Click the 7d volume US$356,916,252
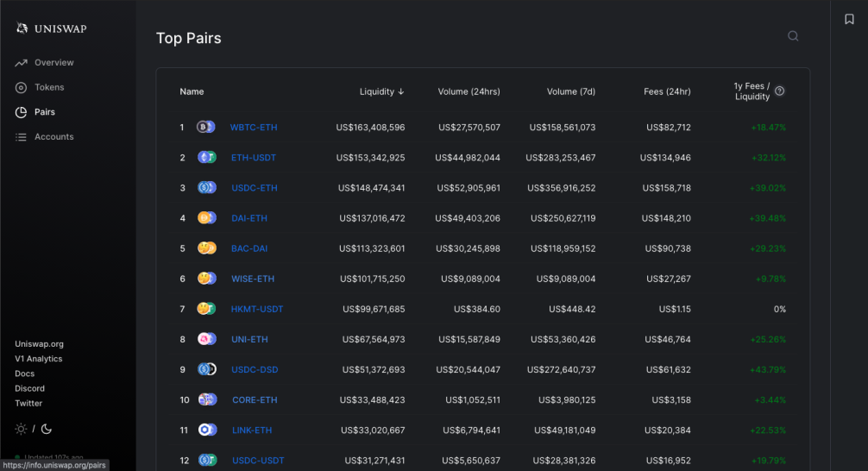 point(562,188)
